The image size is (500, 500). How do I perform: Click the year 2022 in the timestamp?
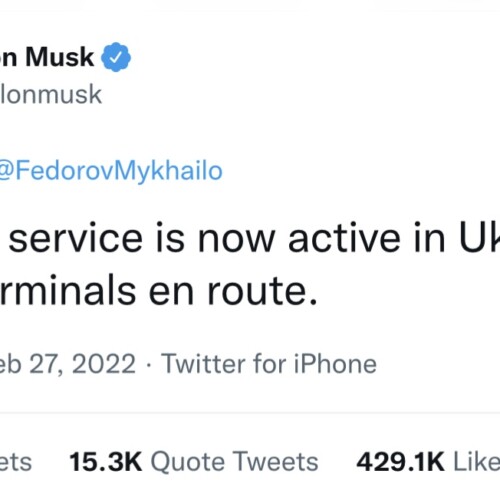click(x=104, y=364)
